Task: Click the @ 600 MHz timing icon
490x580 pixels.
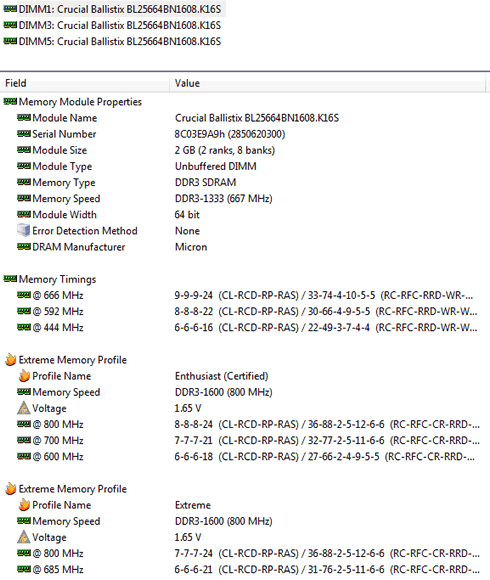Action: pyautogui.click(x=24, y=456)
